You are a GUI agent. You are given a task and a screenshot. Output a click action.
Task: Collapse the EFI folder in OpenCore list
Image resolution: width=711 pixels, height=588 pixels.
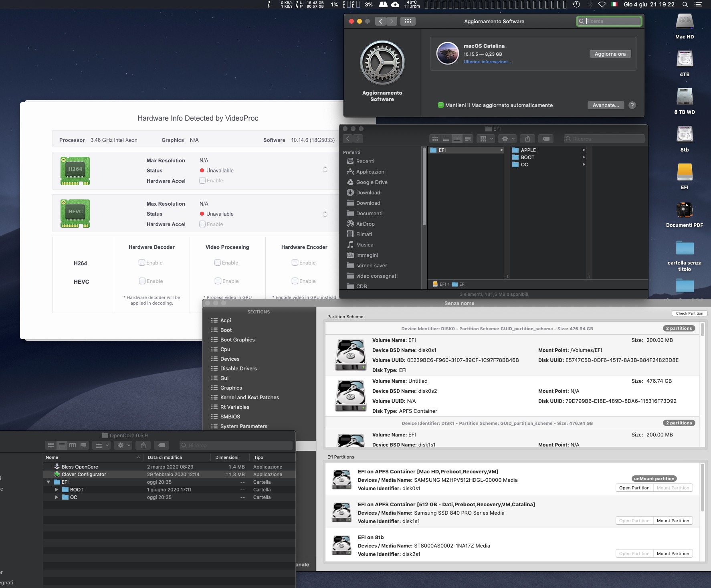48,482
